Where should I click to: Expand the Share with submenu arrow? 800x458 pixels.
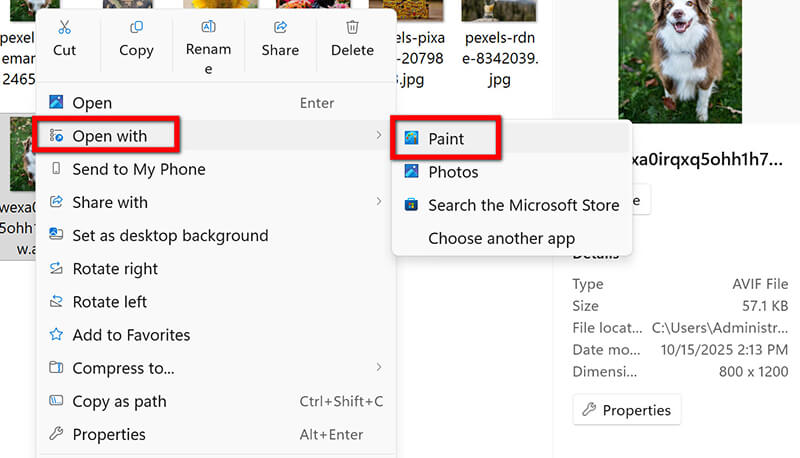click(x=378, y=202)
